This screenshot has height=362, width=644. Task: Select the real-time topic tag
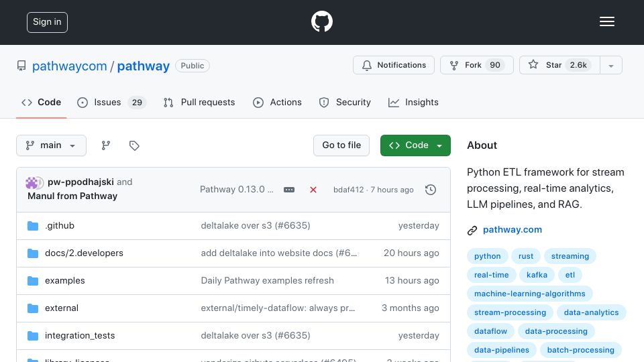pyautogui.click(x=491, y=275)
